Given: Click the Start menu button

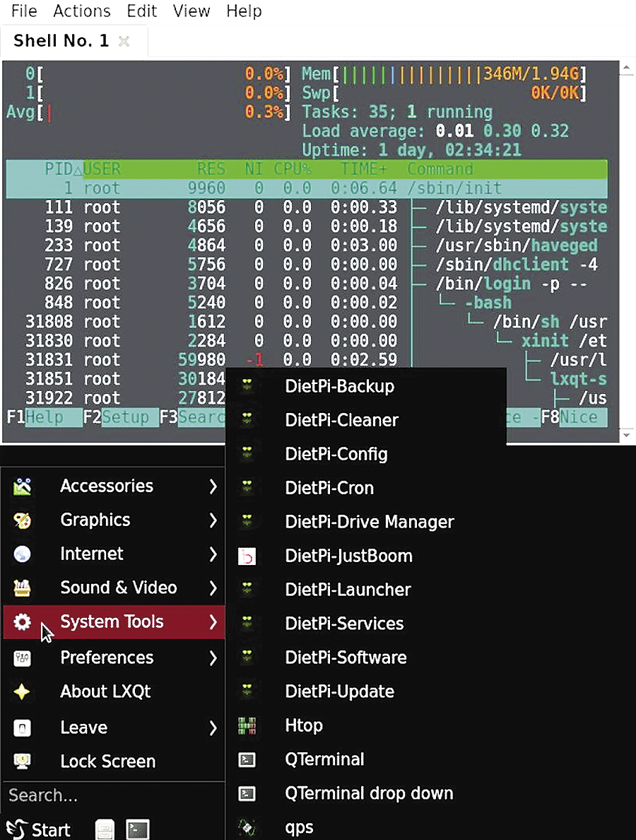Looking at the screenshot, I should pos(39,829).
